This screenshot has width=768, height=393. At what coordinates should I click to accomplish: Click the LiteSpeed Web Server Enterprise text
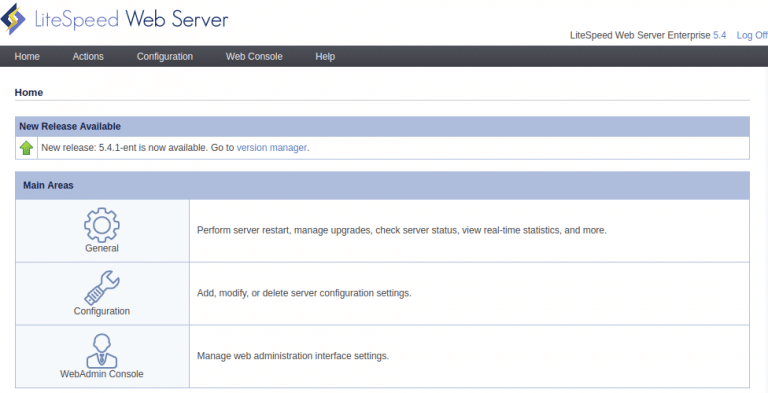click(x=640, y=35)
